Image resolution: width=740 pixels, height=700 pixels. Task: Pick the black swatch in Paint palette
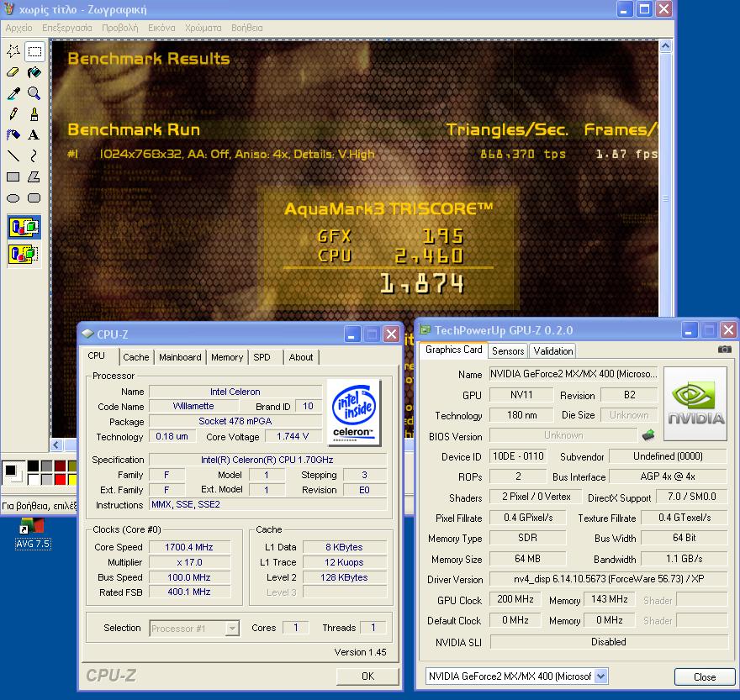(33, 466)
